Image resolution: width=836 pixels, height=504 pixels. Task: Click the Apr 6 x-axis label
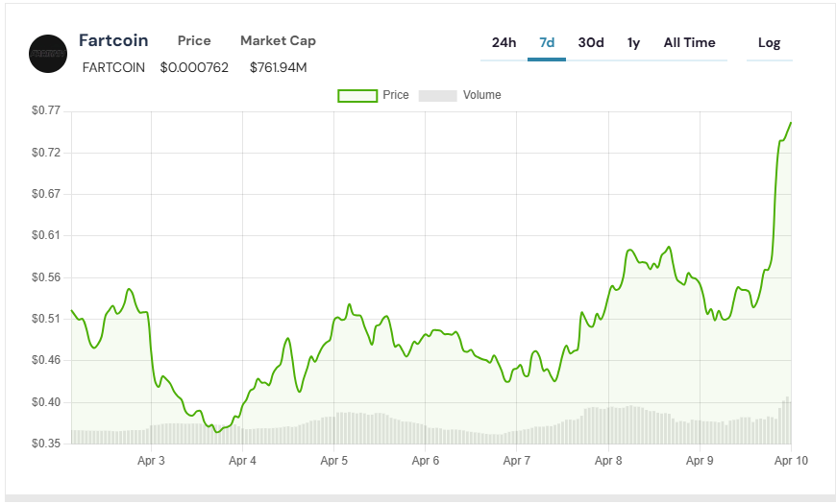[x=425, y=460]
